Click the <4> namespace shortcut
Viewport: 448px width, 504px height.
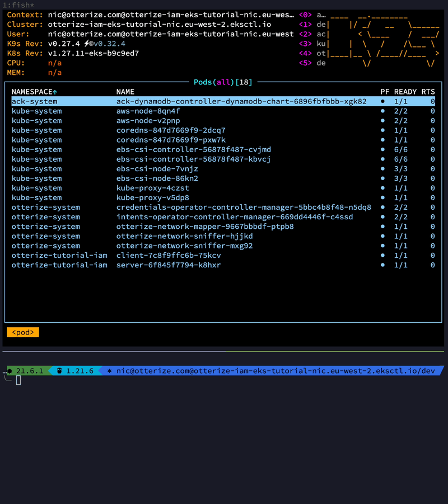pyautogui.click(x=305, y=53)
